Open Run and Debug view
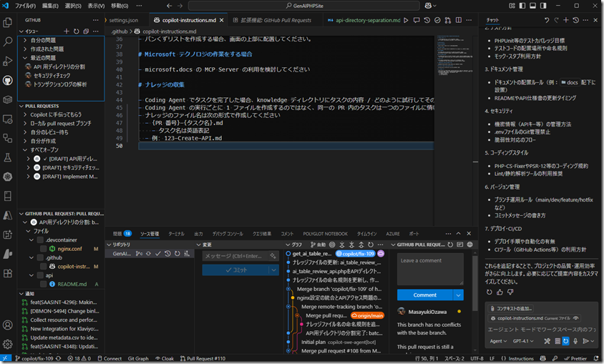 tap(7, 61)
